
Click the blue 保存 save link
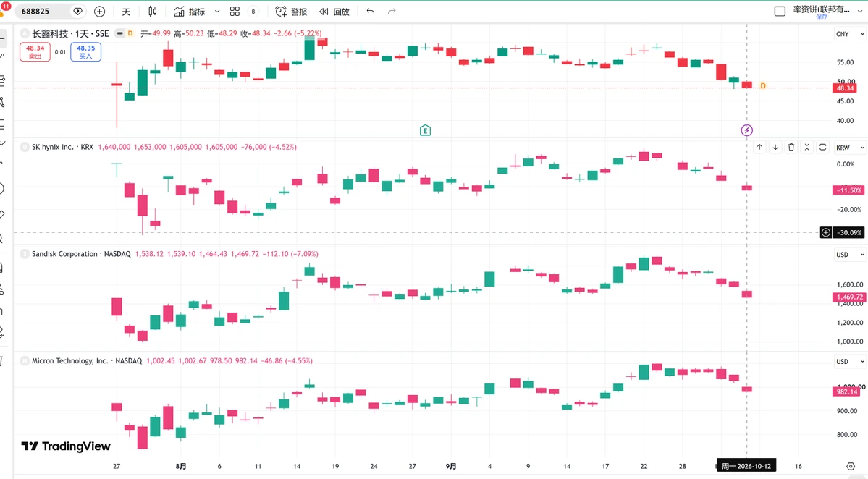pos(822,17)
